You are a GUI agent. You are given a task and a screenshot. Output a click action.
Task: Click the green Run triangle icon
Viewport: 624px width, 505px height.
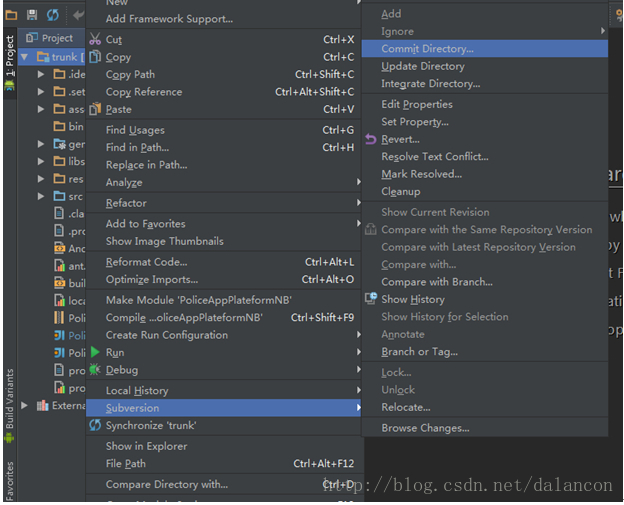click(95, 352)
